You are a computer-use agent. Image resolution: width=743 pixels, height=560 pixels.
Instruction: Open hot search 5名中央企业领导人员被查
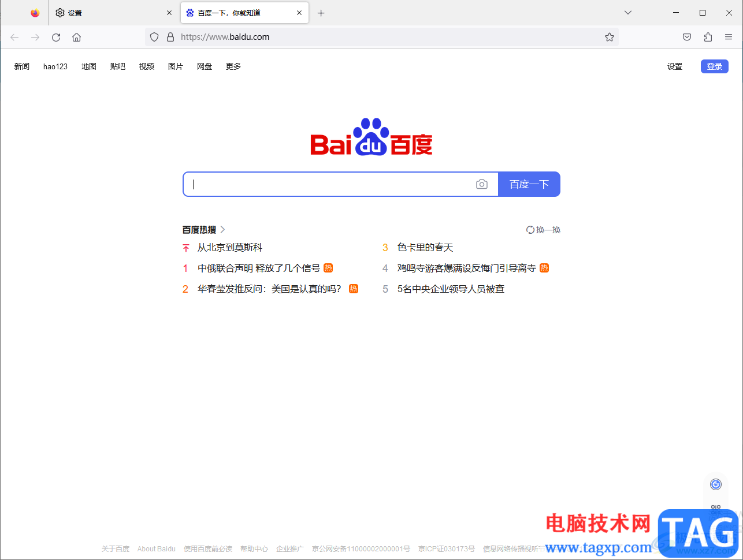click(451, 289)
